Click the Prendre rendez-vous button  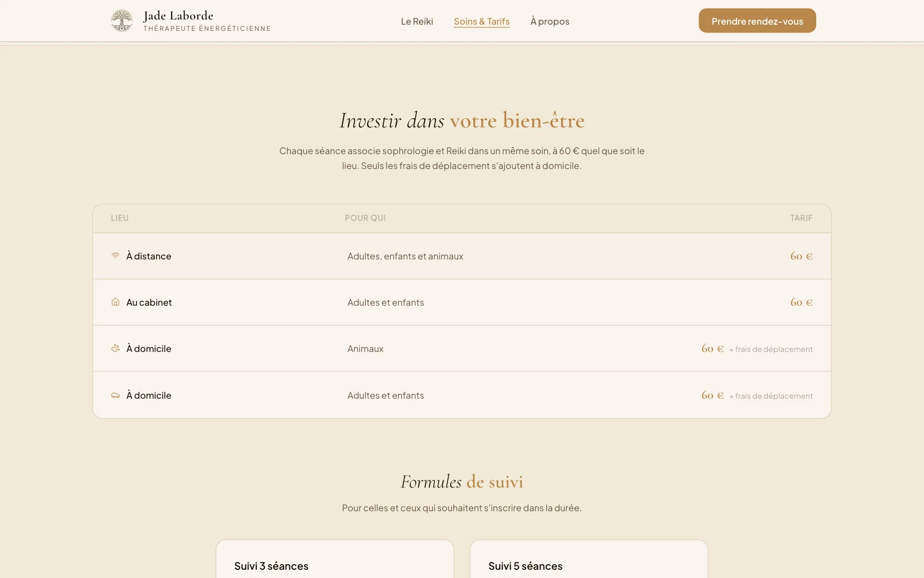757,21
